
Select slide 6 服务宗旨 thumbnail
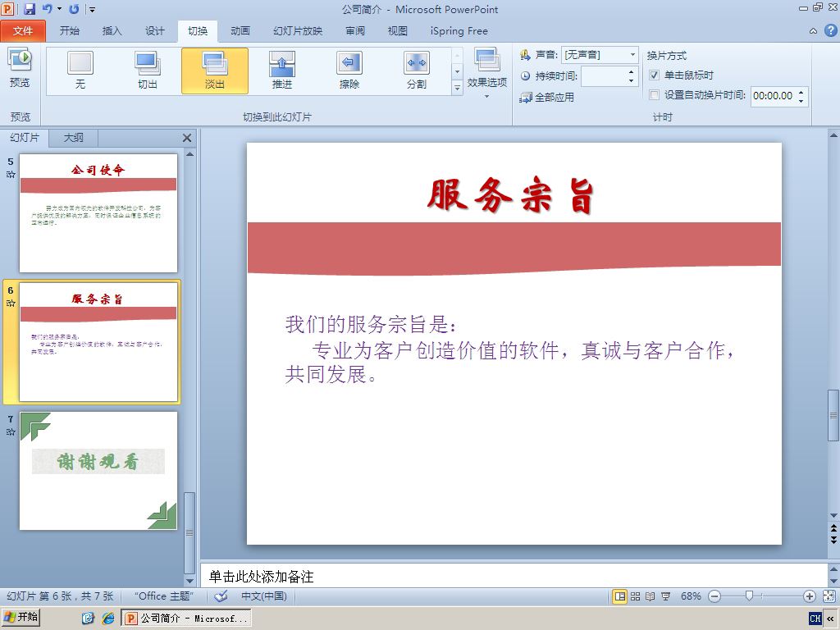tap(98, 342)
